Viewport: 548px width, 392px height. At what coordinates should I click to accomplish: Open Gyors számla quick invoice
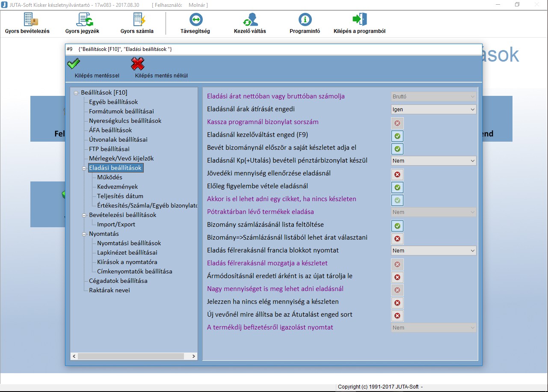(x=137, y=20)
